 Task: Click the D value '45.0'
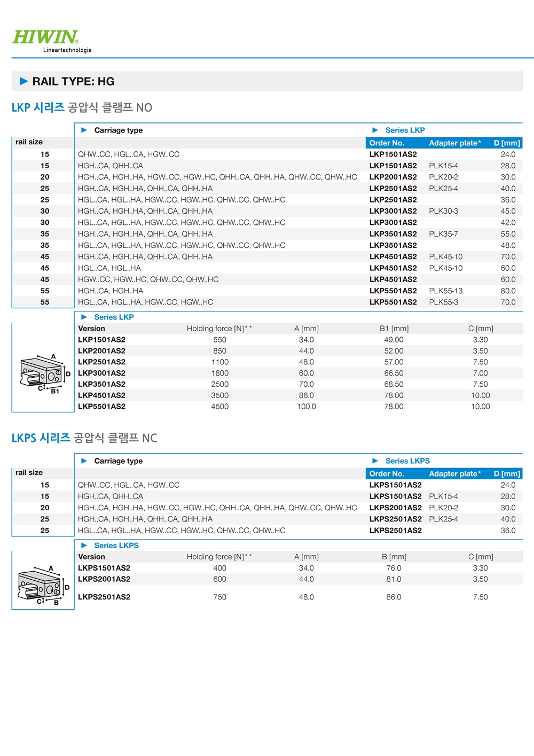tap(508, 211)
